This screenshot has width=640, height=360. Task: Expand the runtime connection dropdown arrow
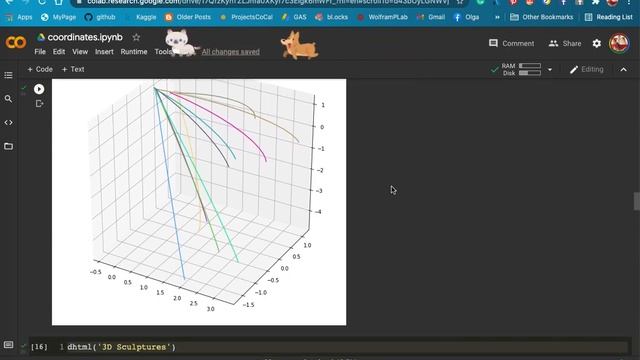550,70
